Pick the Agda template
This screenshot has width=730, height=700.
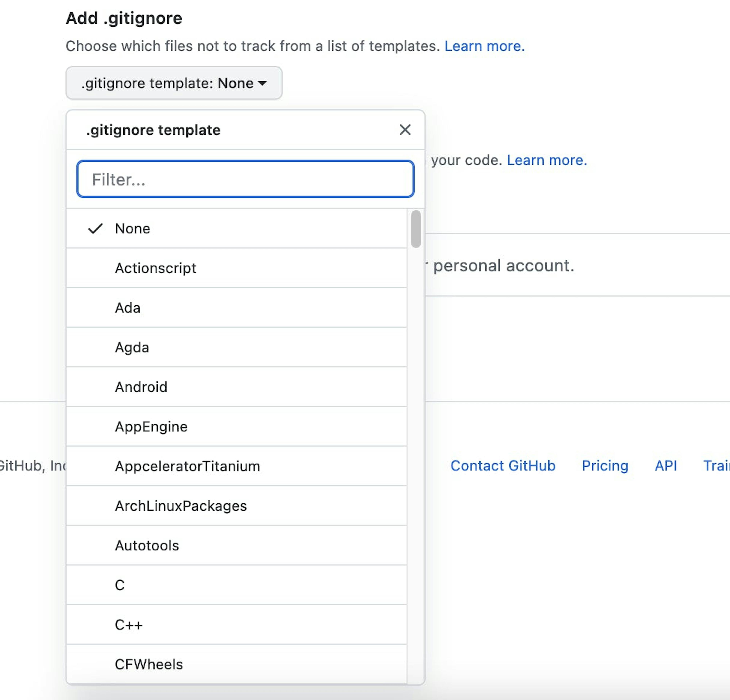[132, 348]
